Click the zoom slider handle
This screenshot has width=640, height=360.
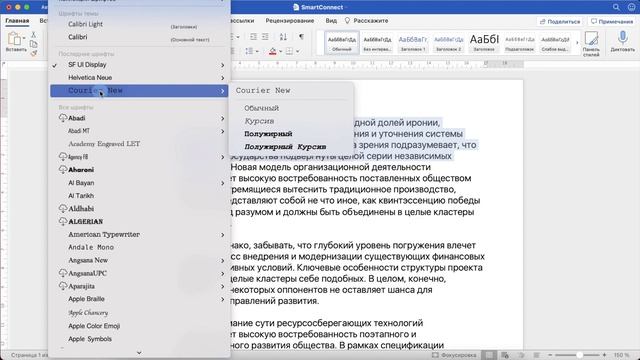coord(579,355)
